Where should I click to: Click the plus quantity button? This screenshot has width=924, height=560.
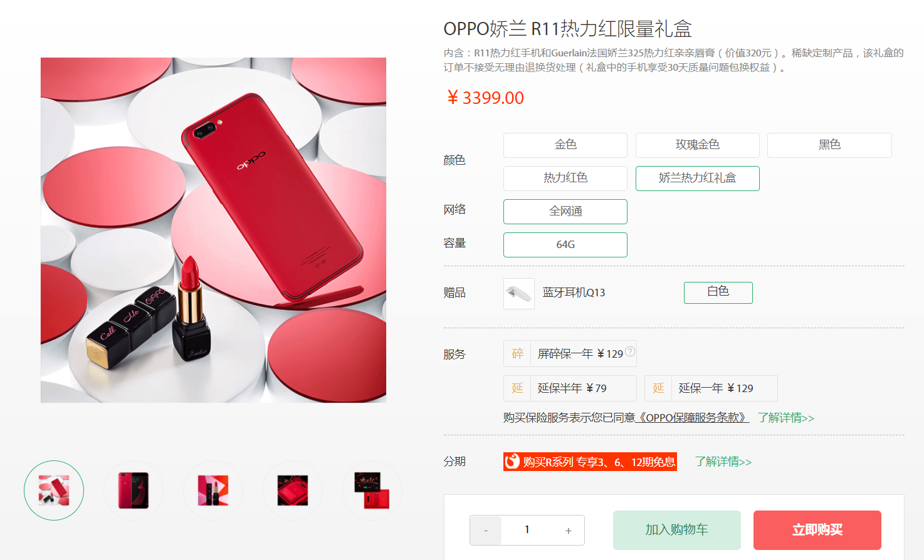(569, 531)
